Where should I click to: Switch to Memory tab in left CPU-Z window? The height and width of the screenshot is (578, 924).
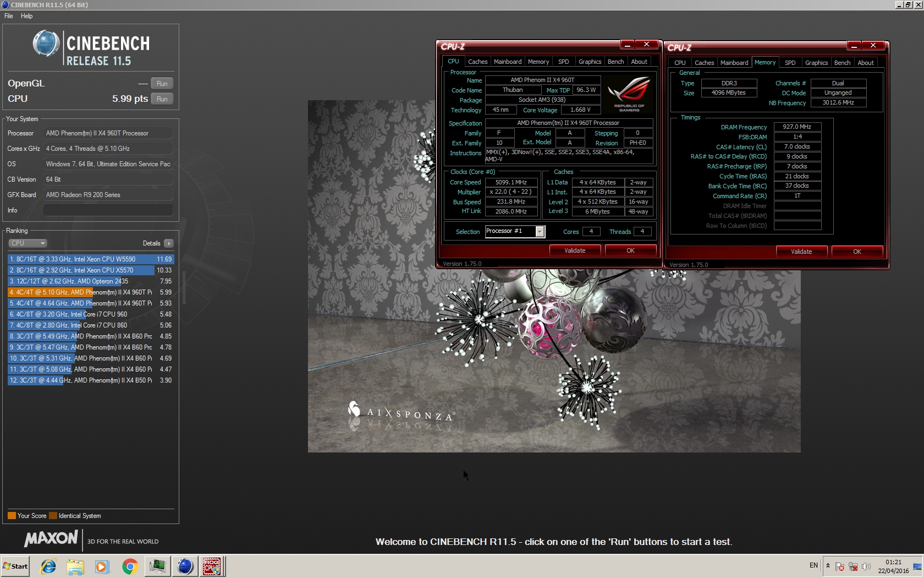(x=538, y=62)
